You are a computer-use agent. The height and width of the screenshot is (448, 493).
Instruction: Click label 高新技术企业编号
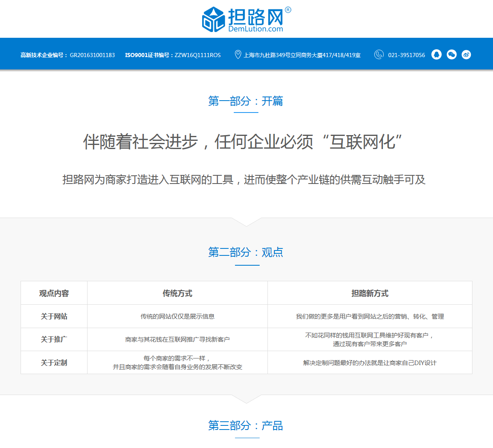click(x=44, y=55)
